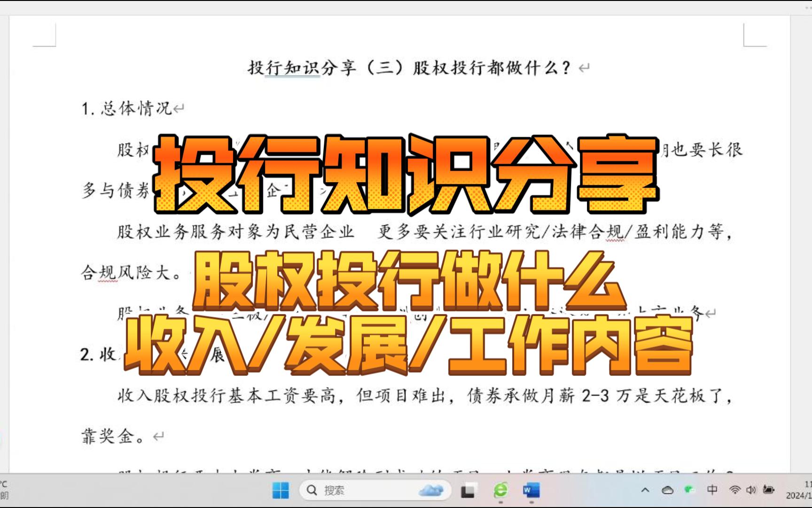Screen dimensions: 812x508
Task: Open the Windows Start menu
Action: [281, 491]
